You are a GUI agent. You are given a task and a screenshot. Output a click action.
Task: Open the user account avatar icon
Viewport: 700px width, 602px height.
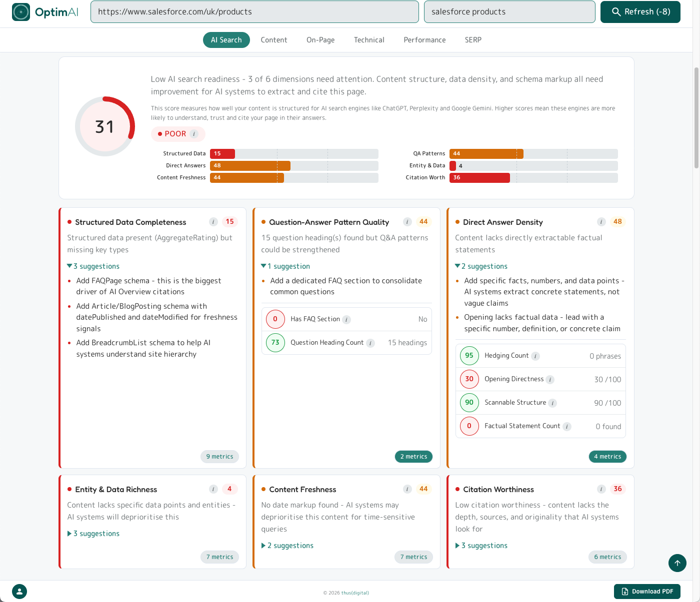(19, 592)
